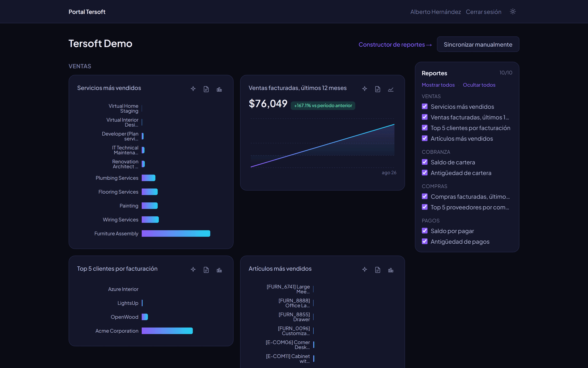Image resolution: width=588 pixels, height=368 pixels.
Task: Click the sparkle AI icon on Servicios más vendidos
Action: click(193, 89)
